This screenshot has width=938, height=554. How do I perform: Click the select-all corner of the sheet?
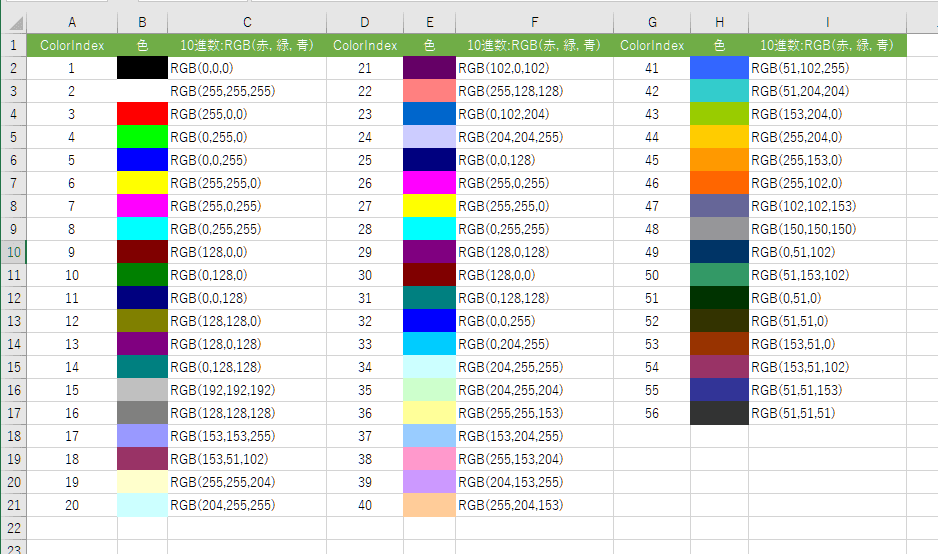[13, 22]
